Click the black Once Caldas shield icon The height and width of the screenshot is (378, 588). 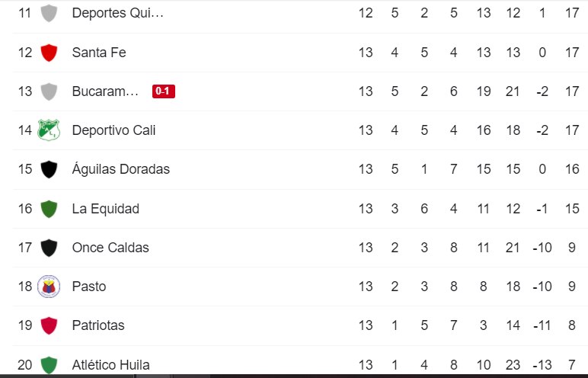[x=49, y=248]
